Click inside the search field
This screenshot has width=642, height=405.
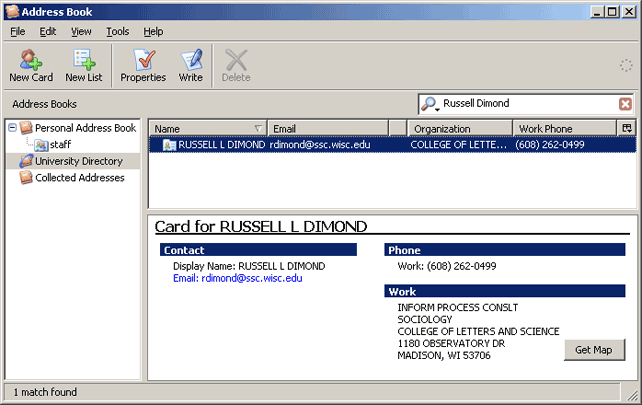click(x=528, y=104)
